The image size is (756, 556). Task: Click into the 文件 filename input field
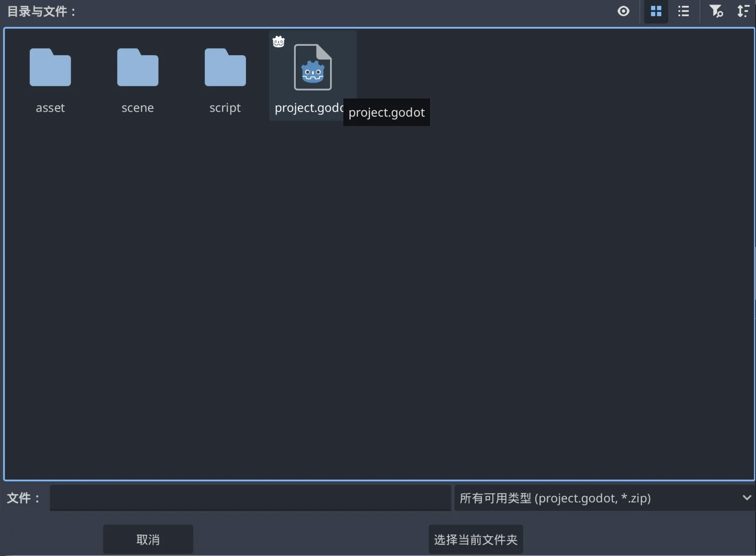(250, 498)
